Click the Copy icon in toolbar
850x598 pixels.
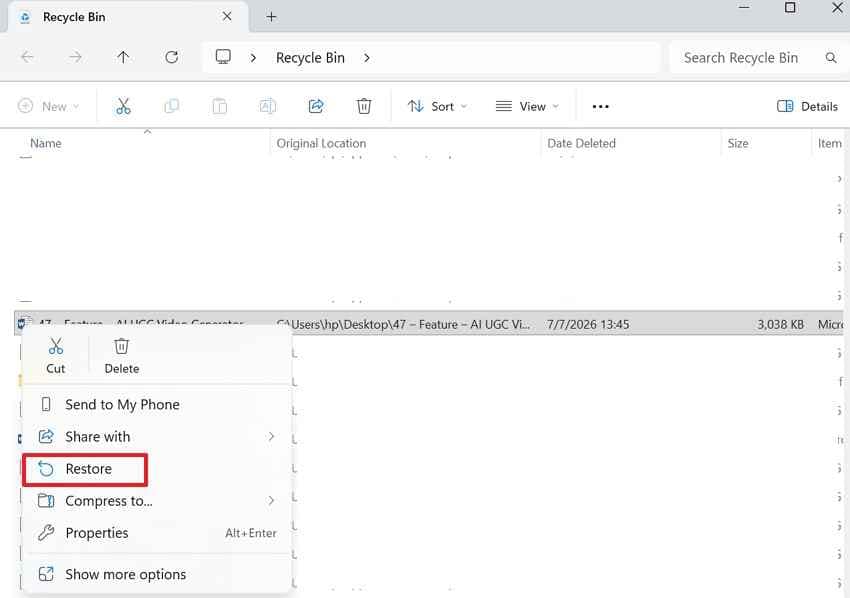pos(171,106)
